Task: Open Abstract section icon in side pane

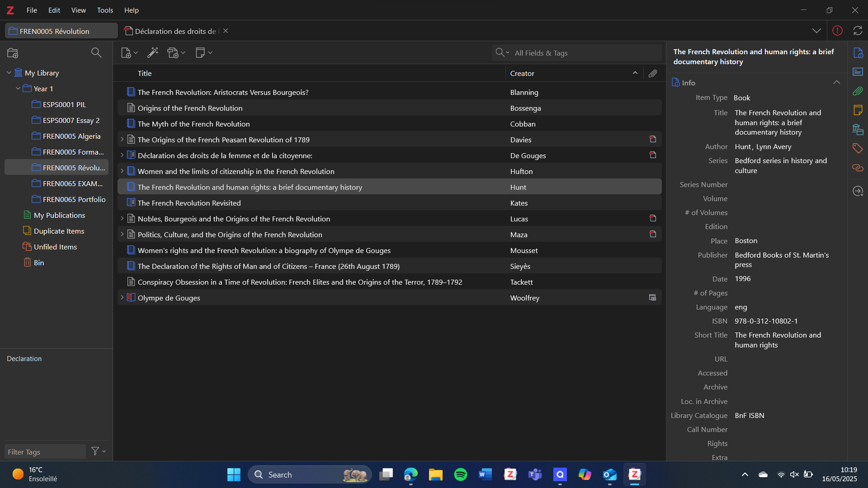Action: tap(858, 72)
